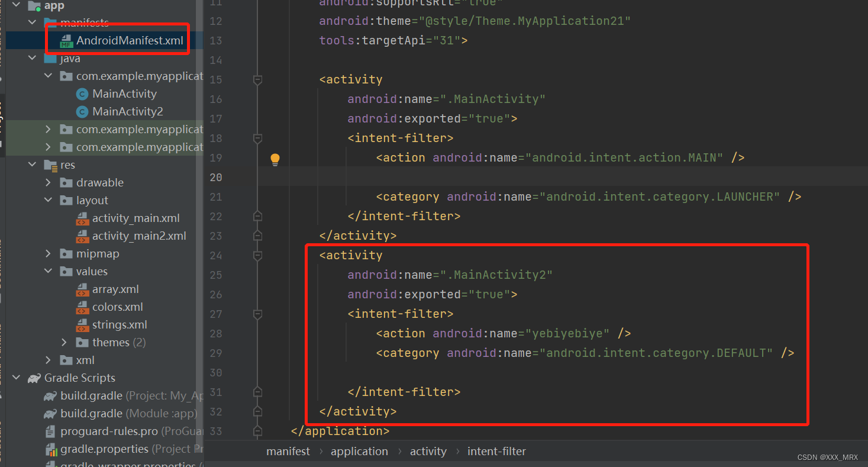Open the strings.xml file name
This screenshot has width=868, height=467.
(x=120, y=325)
